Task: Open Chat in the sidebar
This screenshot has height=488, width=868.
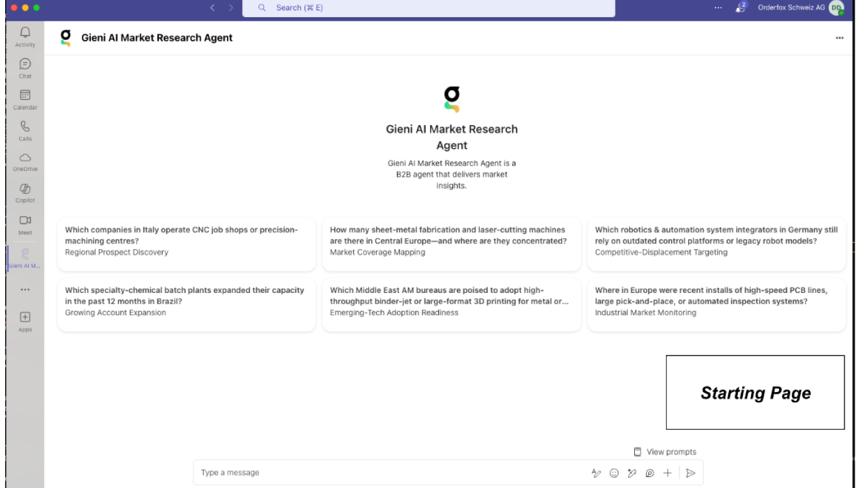Action: 25,68
